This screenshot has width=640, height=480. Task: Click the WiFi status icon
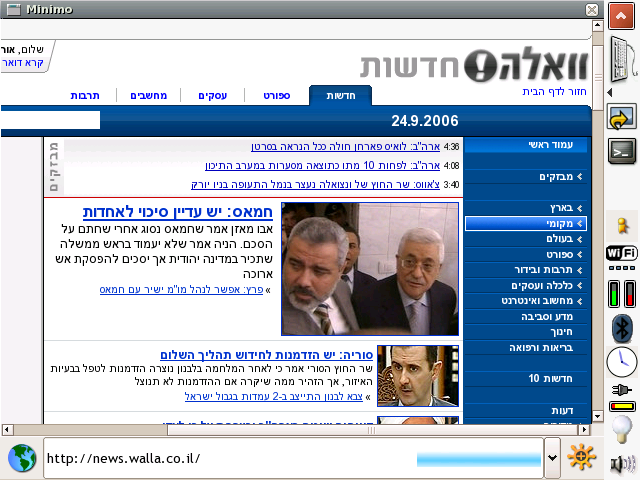pos(622,254)
